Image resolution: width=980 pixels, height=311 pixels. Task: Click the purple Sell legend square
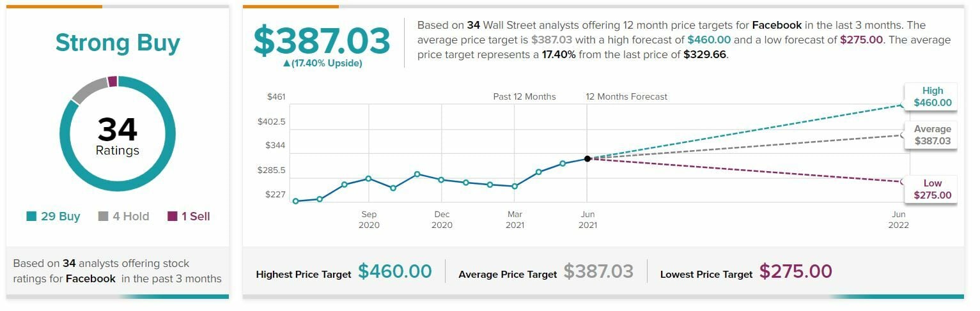click(x=173, y=216)
